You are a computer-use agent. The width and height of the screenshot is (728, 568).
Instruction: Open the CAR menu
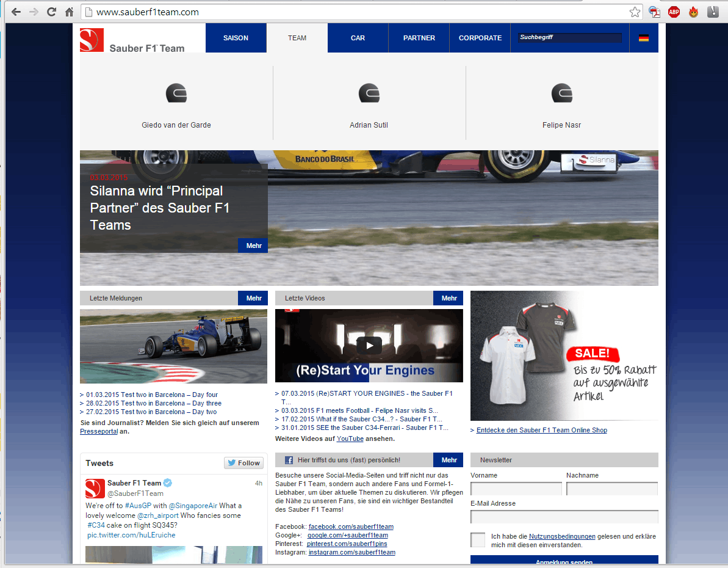click(x=358, y=38)
